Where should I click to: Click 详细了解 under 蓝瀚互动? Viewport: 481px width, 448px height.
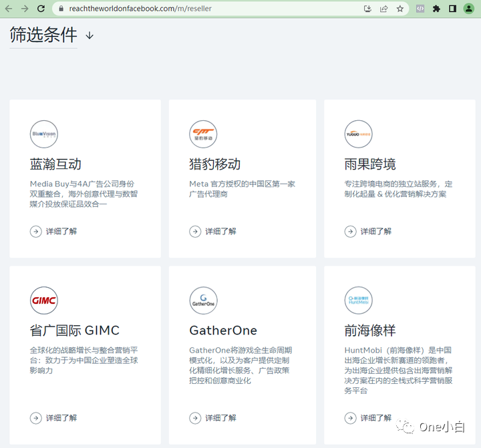pyautogui.click(x=61, y=231)
